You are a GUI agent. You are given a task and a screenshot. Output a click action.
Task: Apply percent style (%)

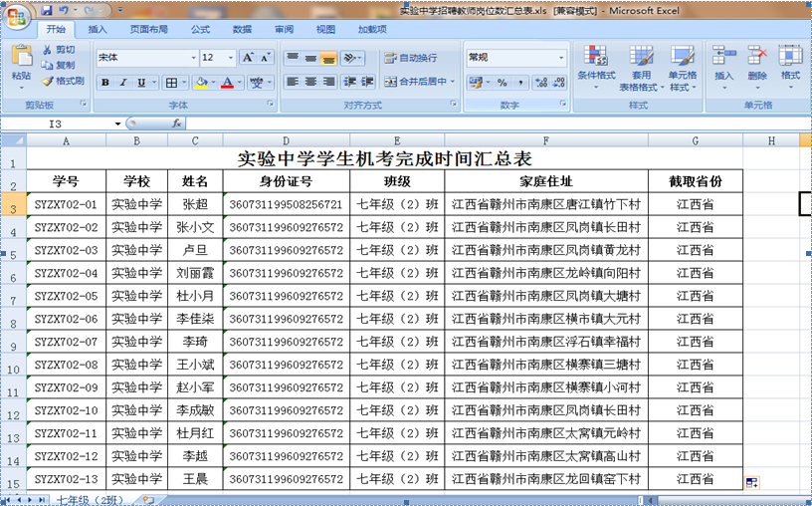tap(502, 82)
